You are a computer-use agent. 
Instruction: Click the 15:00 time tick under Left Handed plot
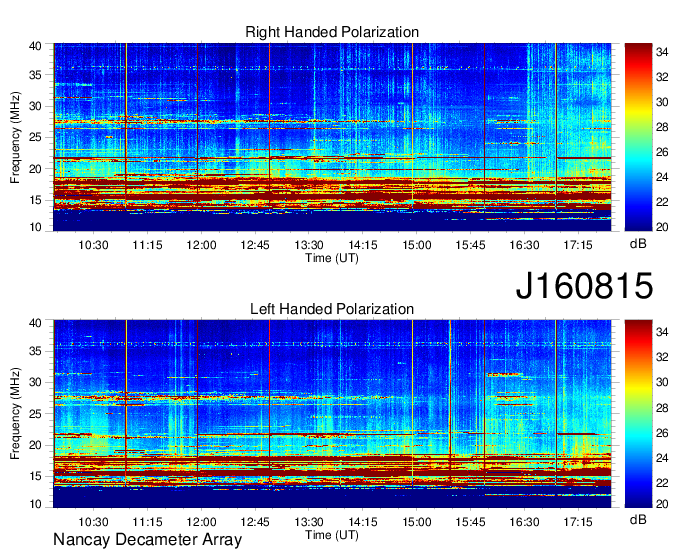tap(416, 522)
